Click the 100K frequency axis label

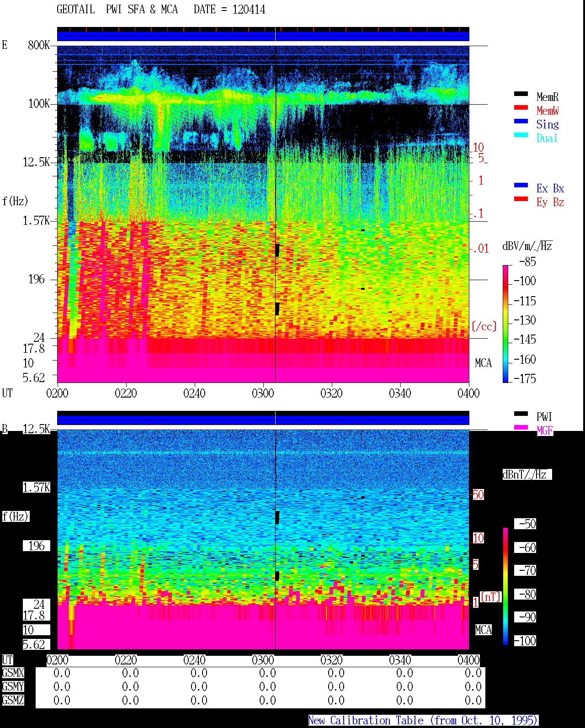coord(39,104)
